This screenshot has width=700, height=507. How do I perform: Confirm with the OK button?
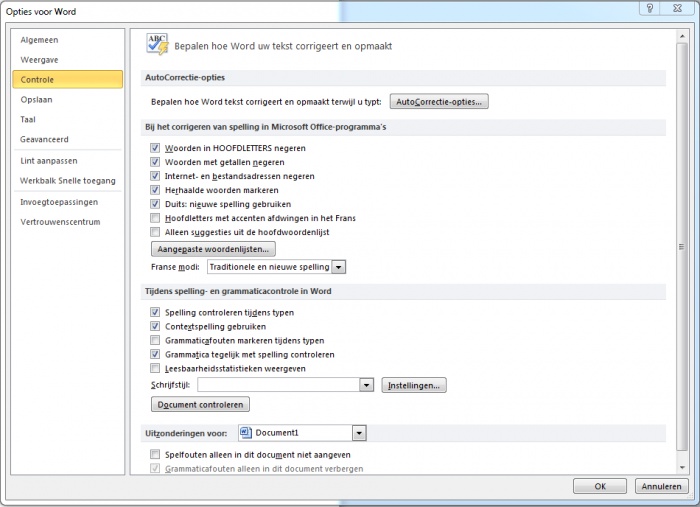(600, 486)
